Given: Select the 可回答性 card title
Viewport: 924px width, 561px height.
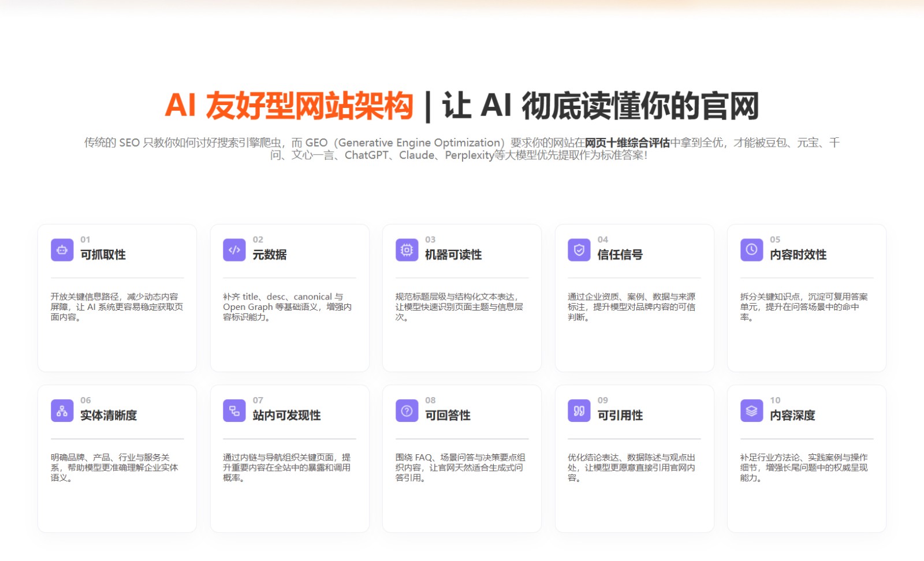Looking at the screenshot, I should click(x=448, y=416).
